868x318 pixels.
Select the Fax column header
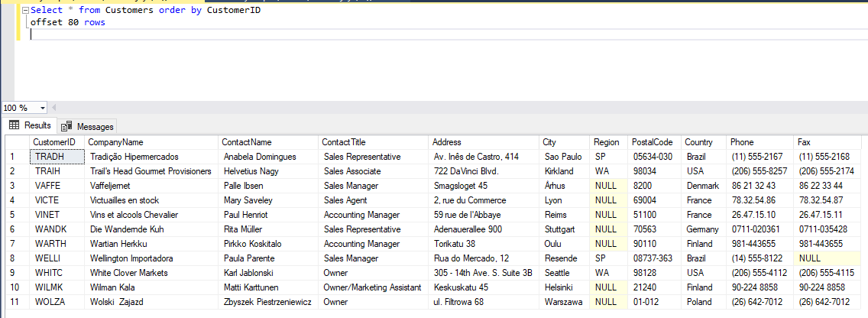[804, 142]
